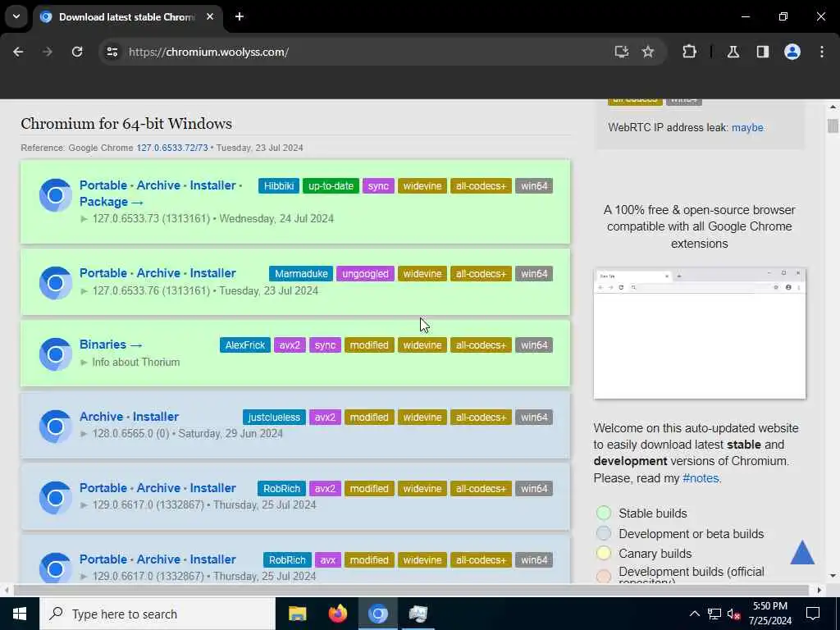Open the notification center icon
This screenshot has width=840, height=630.
813,614
